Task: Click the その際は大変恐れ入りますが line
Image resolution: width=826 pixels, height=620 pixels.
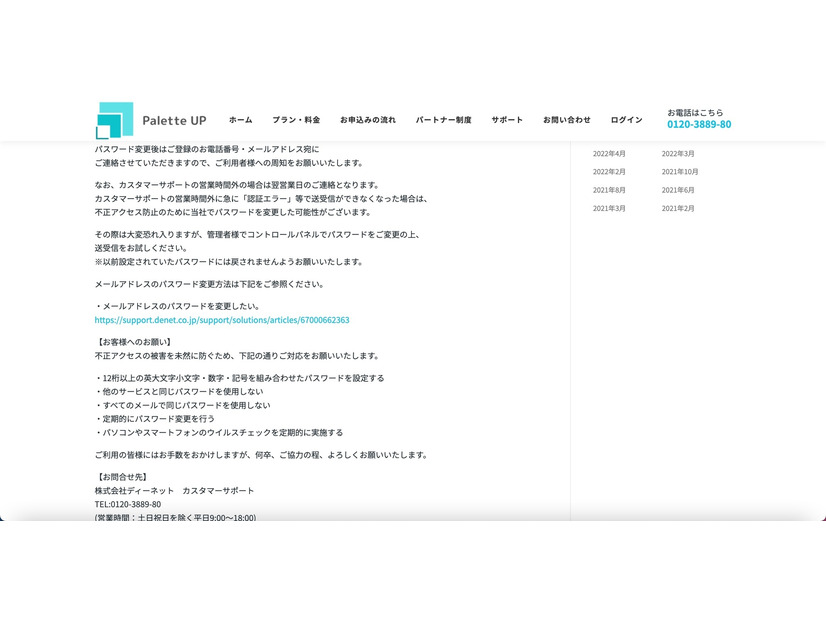Action: [x=258, y=234]
